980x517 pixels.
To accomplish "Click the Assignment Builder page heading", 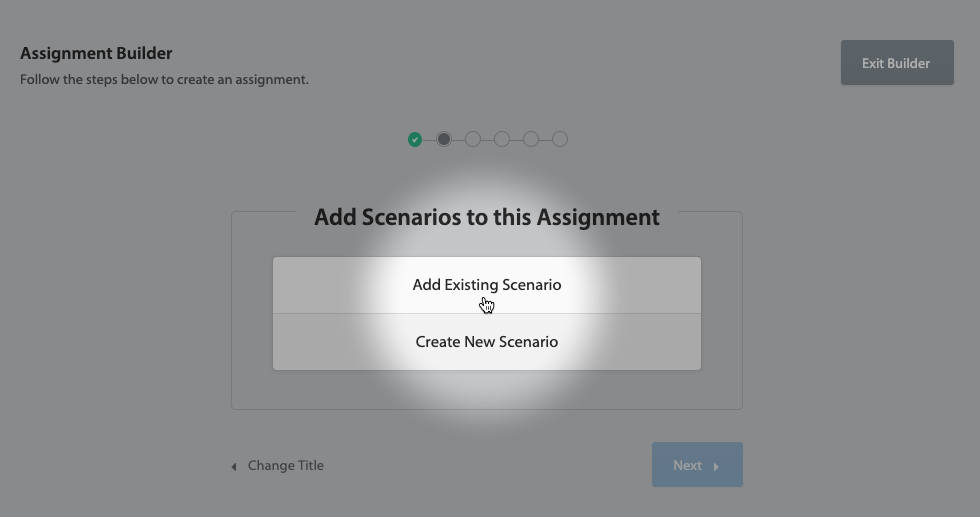I will [x=96, y=53].
